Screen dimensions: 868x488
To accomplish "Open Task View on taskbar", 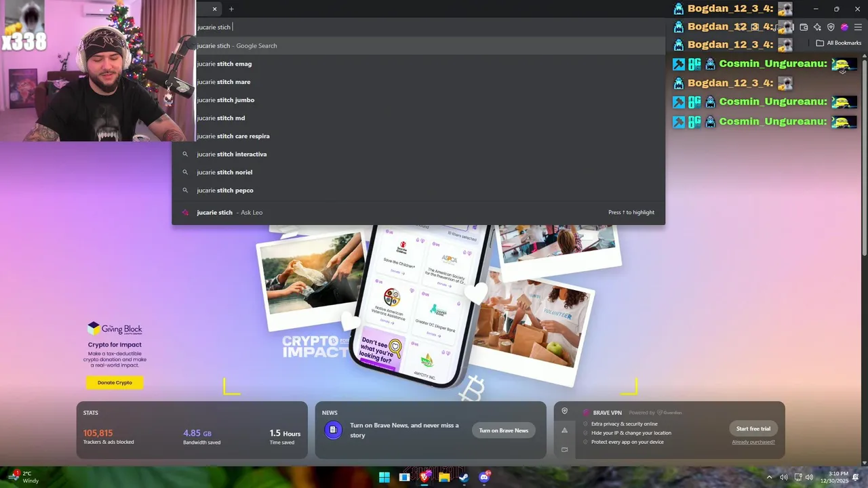I will point(404,477).
